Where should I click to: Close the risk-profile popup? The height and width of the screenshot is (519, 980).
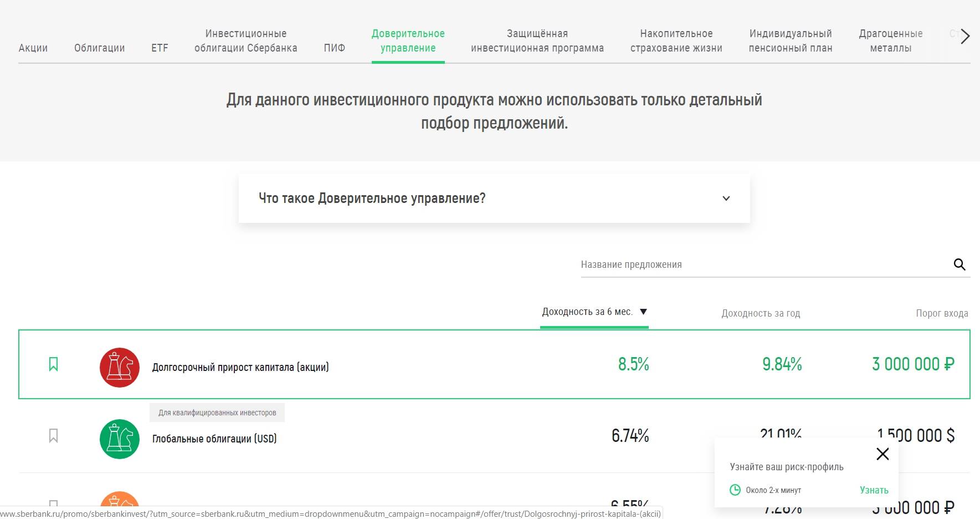pos(882,454)
